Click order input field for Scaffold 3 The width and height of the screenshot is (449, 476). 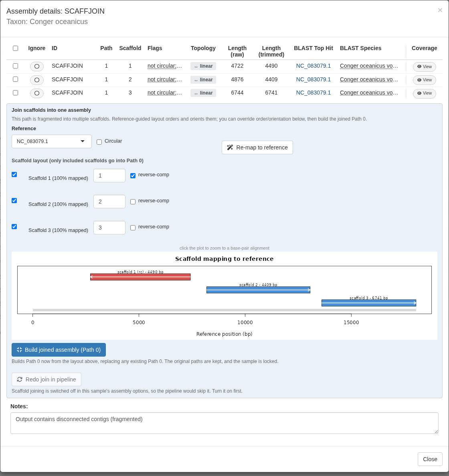(x=109, y=228)
